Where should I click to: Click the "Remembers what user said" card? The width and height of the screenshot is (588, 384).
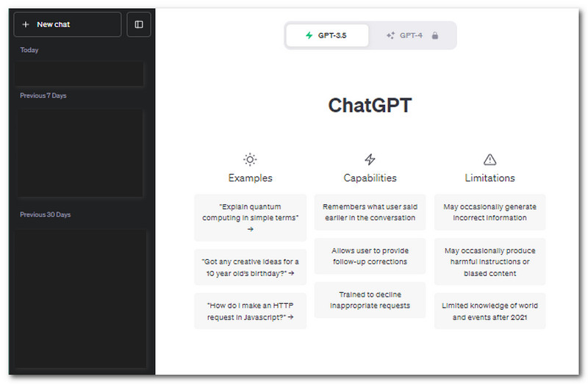pyautogui.click(x=370, y=212)
